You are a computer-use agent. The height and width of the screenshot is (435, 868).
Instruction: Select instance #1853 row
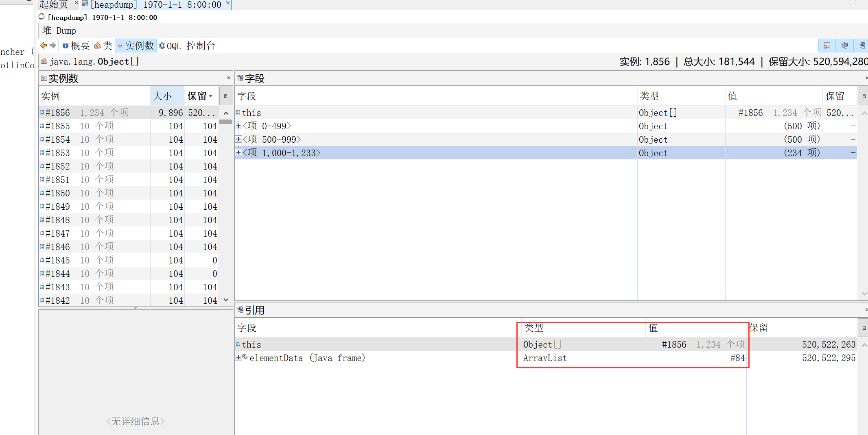tap(129, 153)
